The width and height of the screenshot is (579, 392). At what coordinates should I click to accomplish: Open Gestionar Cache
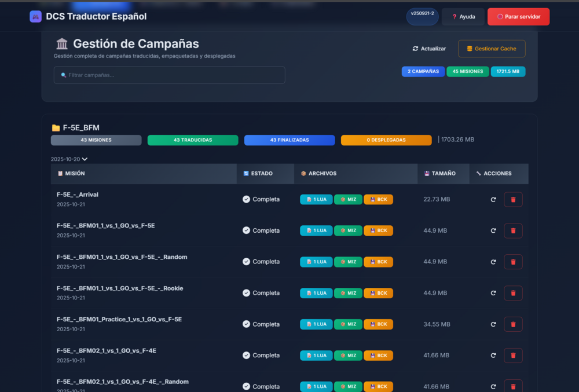[x=492, y=49]
